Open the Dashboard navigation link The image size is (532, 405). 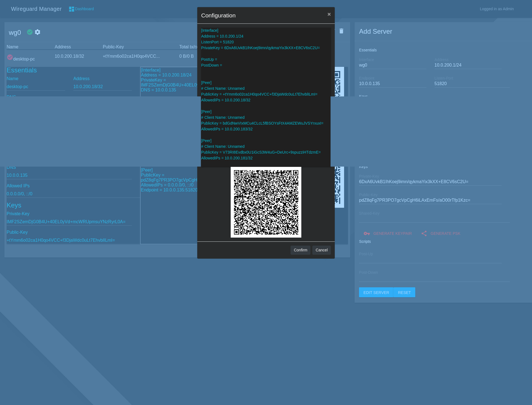point(84,9)
